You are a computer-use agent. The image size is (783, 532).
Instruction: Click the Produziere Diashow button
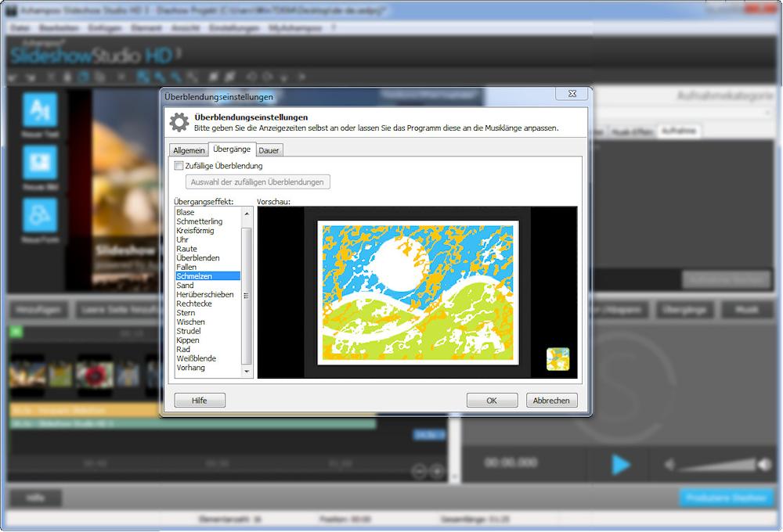726,498
